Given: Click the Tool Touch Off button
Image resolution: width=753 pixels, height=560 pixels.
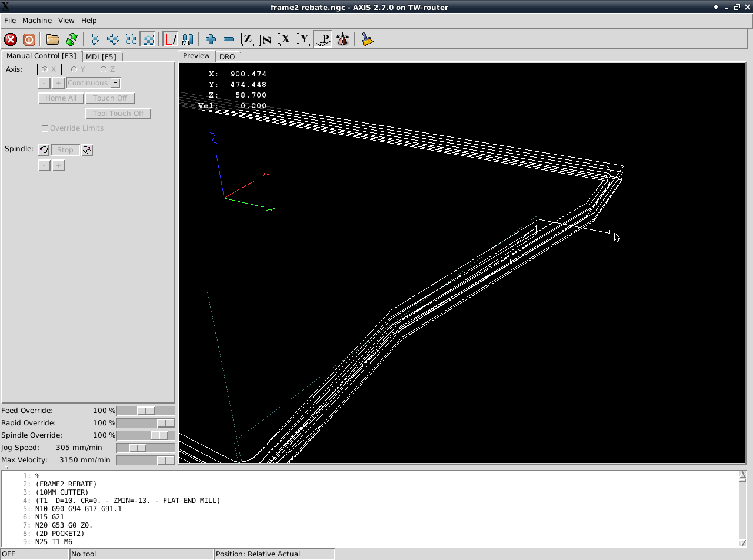Looking at the screenshot, I should pyautogui.click(x=118, y=114).
